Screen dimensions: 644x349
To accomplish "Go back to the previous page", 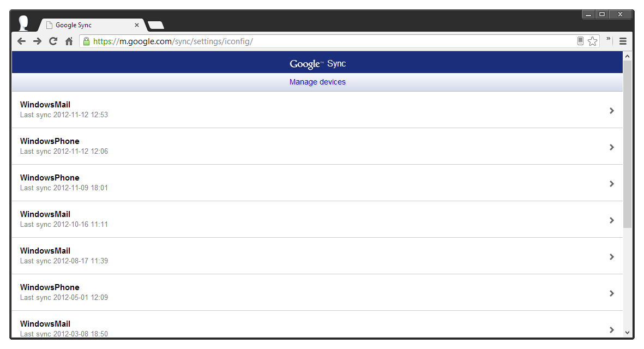I will point(21,41).
